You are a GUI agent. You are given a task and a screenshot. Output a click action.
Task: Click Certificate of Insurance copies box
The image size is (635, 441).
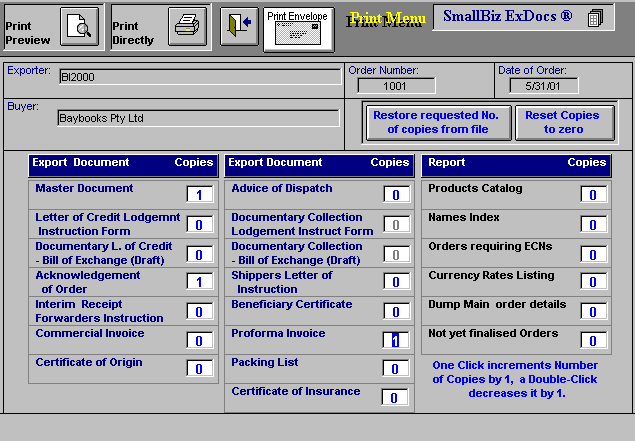(x=395, y=398)
